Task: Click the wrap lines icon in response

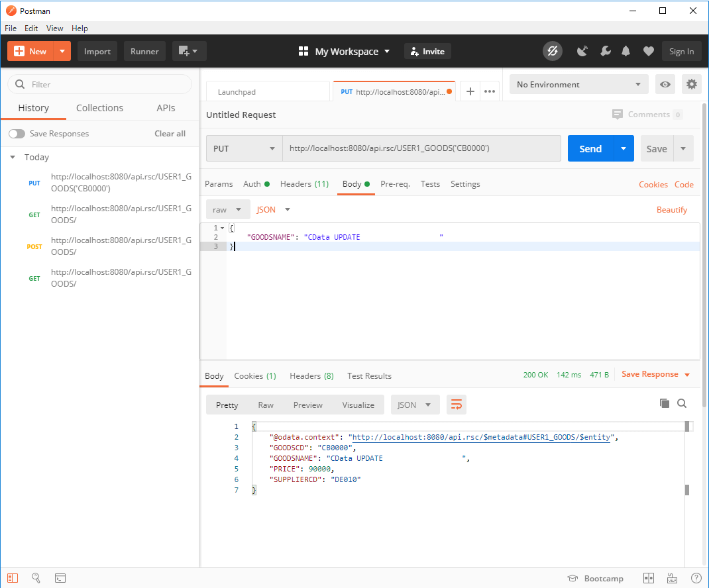Action: 456,405
